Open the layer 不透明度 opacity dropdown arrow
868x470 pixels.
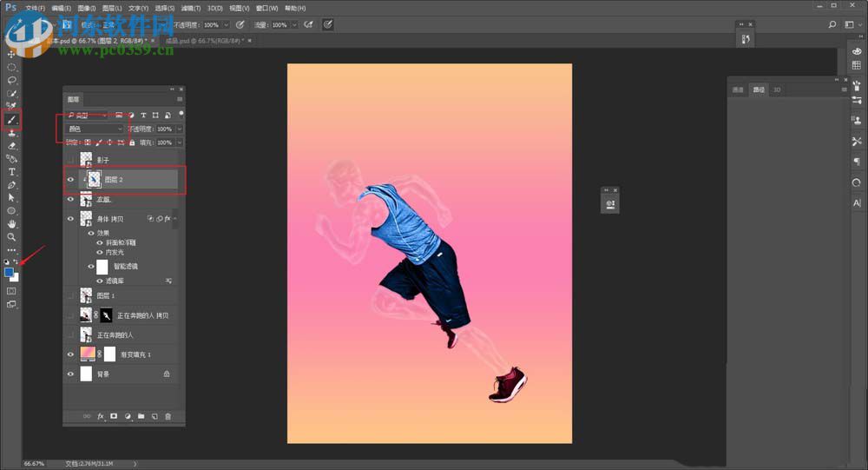coord(180,129)
